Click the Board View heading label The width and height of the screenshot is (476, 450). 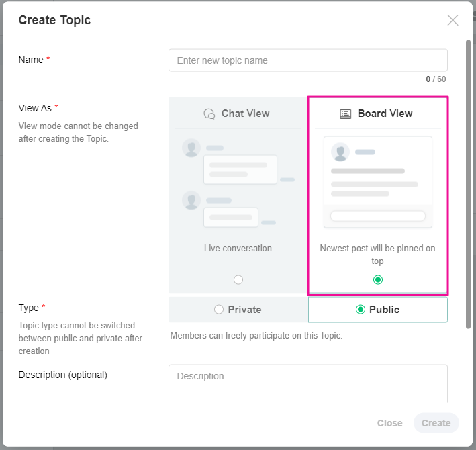pyautogui.click(x=385, y=114)
